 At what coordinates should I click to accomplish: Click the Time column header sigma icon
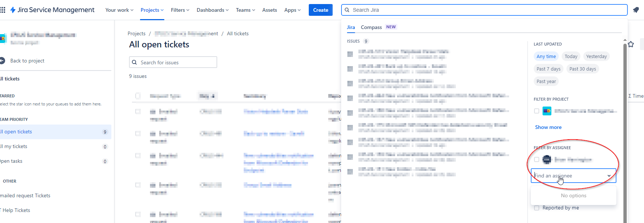click(630, 96)
